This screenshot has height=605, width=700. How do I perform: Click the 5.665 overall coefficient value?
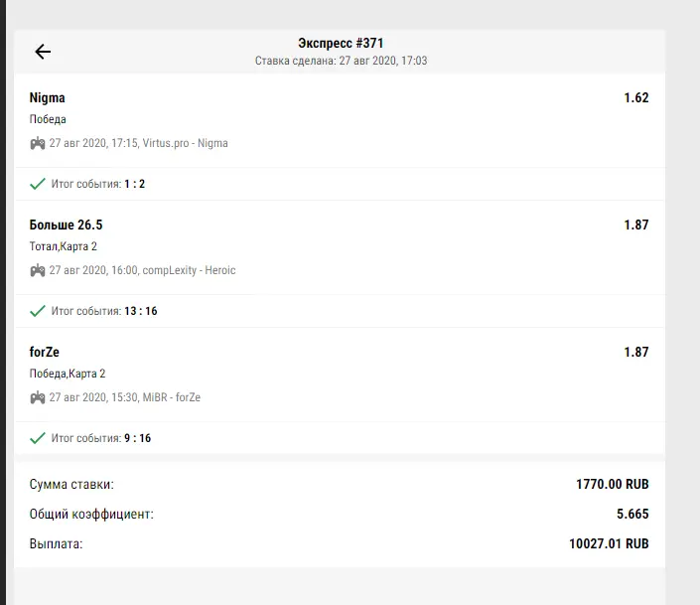[632, 514]
